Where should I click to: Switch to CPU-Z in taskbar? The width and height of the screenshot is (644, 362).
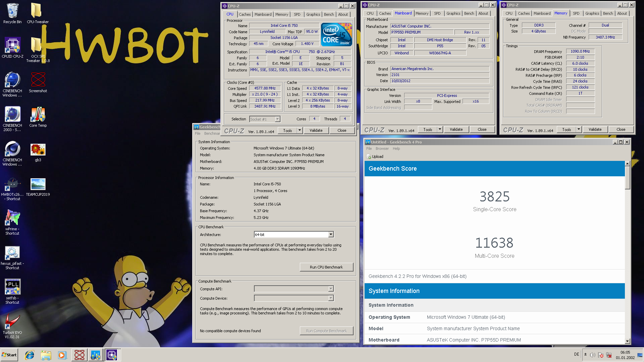[x=112, y=355]
